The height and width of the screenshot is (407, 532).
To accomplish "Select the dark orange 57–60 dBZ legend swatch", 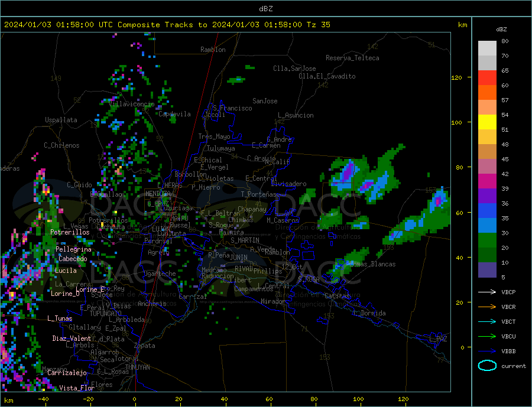I will pos(487,93).
